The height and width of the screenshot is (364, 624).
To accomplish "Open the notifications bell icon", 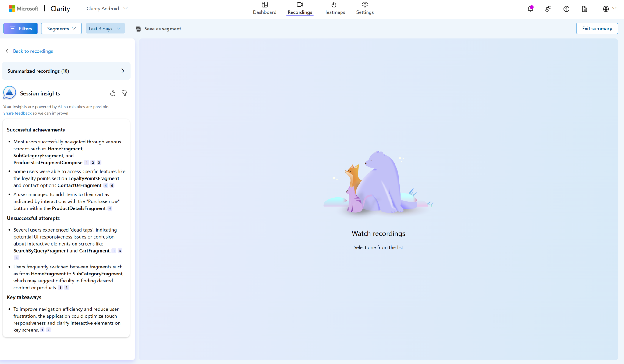I will 530,9.
